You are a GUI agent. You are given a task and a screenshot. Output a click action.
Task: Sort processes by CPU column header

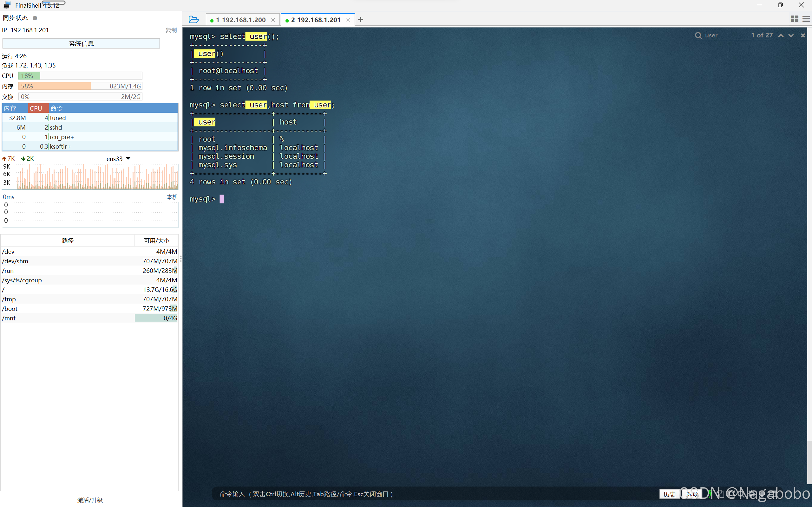tap(36, 108)
